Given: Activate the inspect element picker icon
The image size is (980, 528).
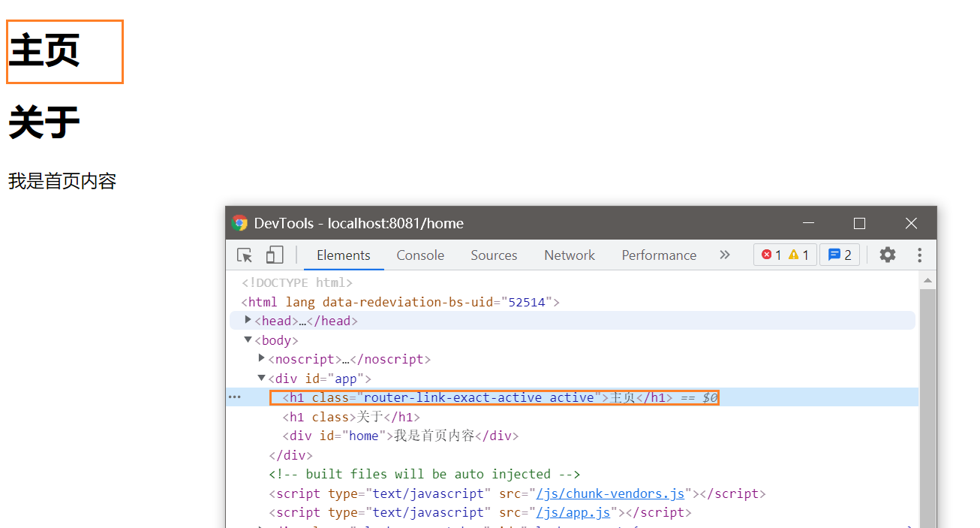Looking at the screenshot, I should (245, 255).
